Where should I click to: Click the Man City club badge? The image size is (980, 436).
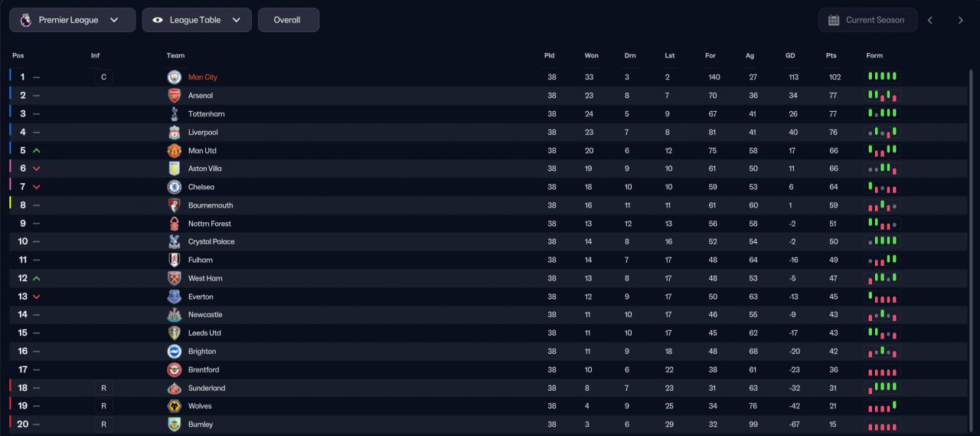point(175,77)
